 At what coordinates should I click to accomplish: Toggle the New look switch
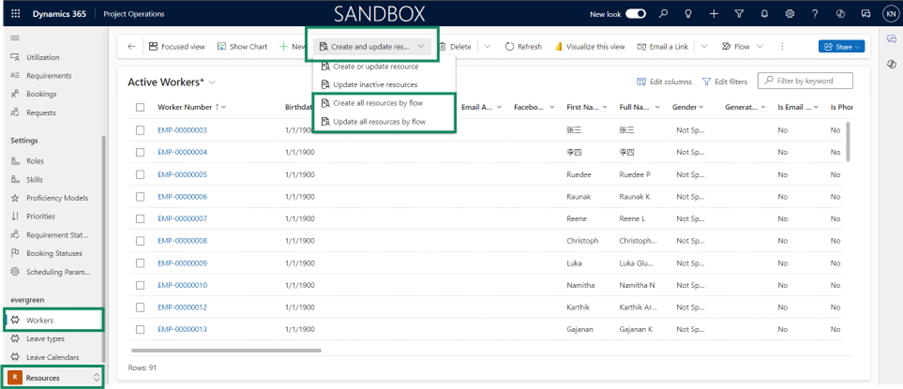pyautogui.click(x=635, y=14)
